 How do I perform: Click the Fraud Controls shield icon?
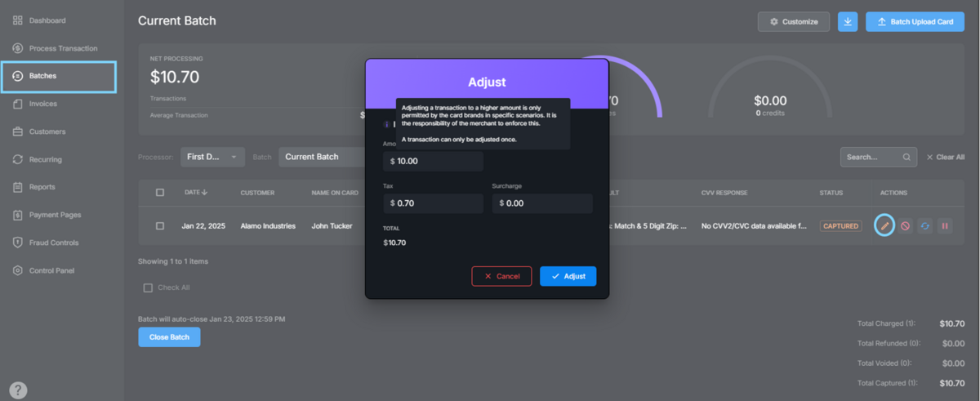[17, 243]
